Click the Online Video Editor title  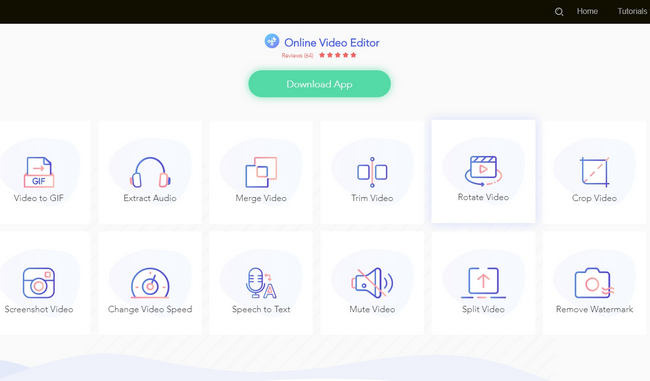click(332, 43)
